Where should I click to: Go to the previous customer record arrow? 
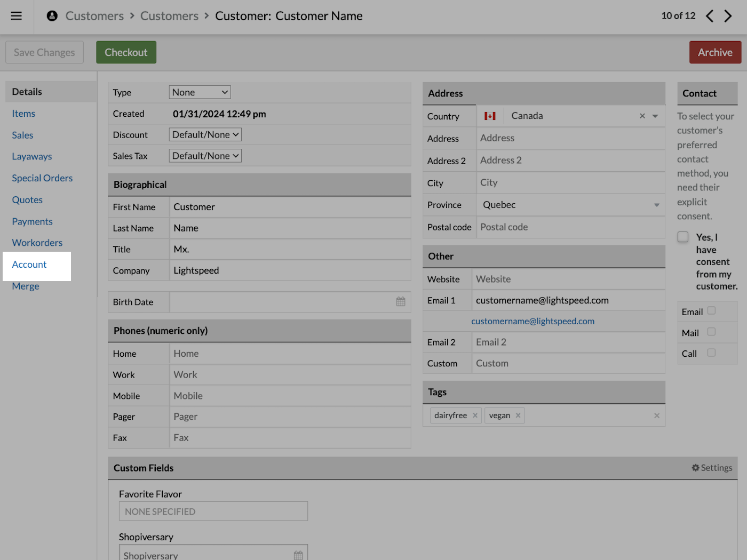click(x=710, y=17)
